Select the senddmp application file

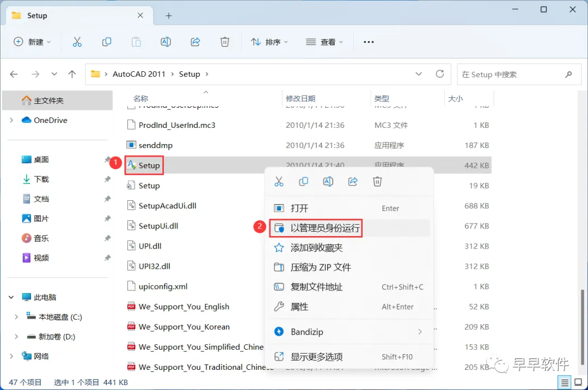[155, 145]
